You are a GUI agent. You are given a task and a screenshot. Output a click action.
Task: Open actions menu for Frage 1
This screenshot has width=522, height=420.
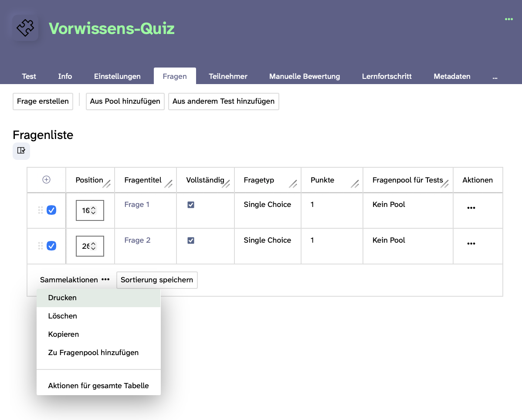point(471,208)
